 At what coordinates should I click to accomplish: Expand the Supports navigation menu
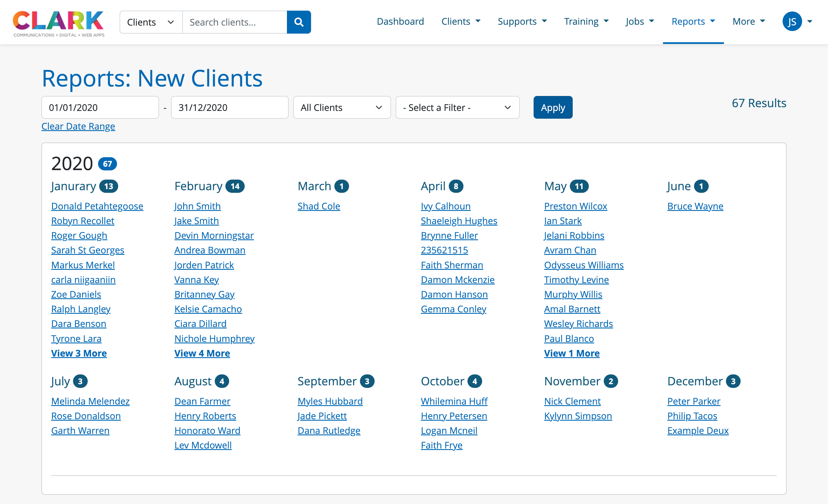522,22
